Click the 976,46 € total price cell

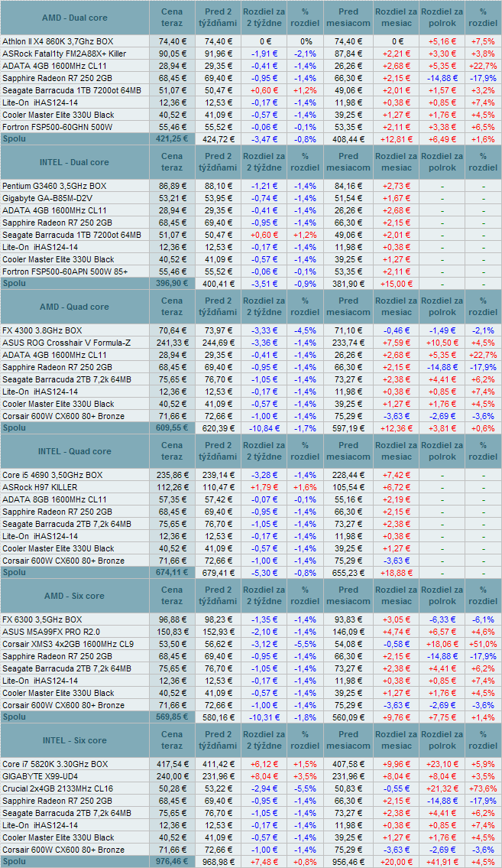pos(172,862)
